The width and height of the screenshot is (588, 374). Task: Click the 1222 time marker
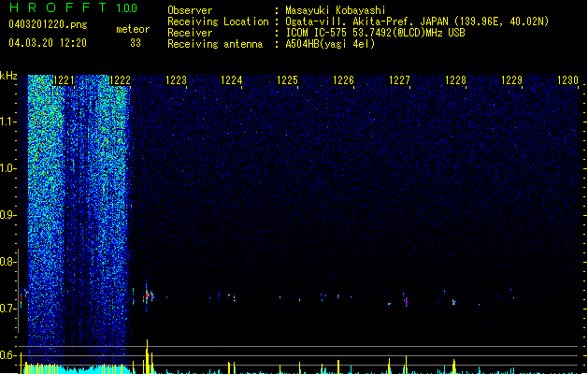(120, 80)
